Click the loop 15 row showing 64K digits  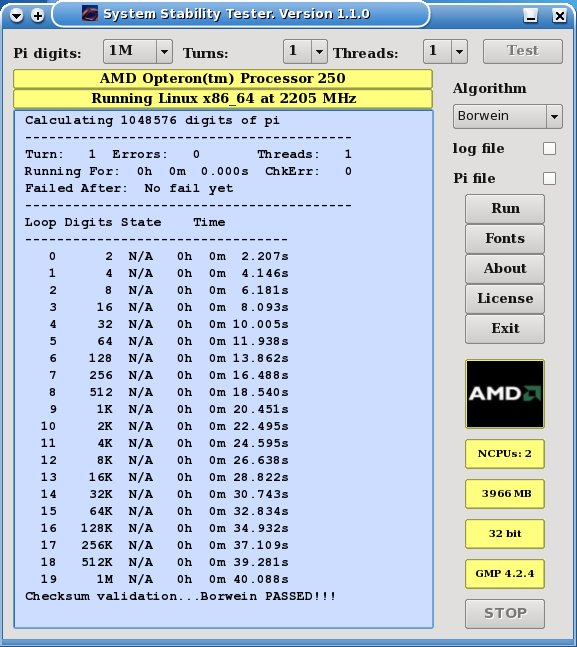click(164, 511)
